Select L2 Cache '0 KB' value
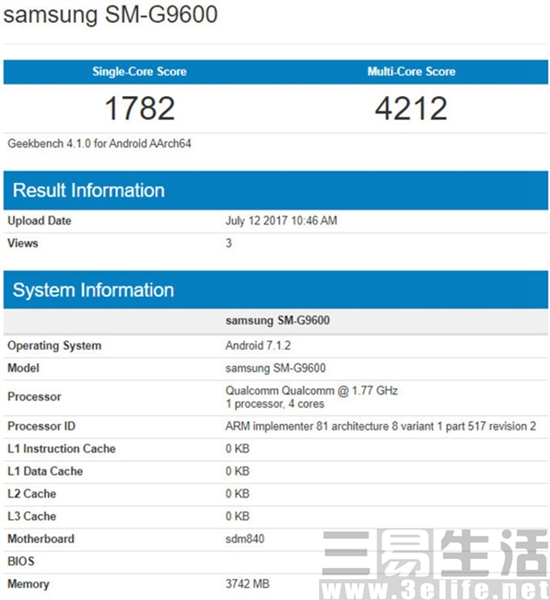550x600 pixels. pyautogui.click(x=237, y=494)
